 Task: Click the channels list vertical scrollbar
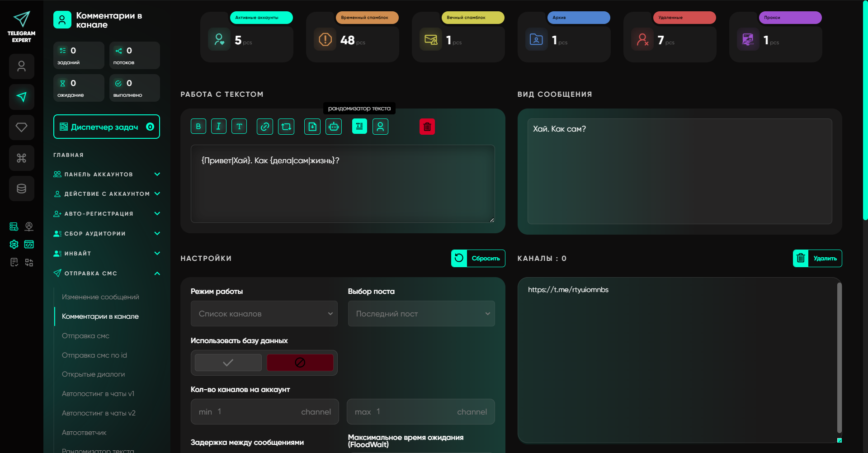[x=839, y=357]
